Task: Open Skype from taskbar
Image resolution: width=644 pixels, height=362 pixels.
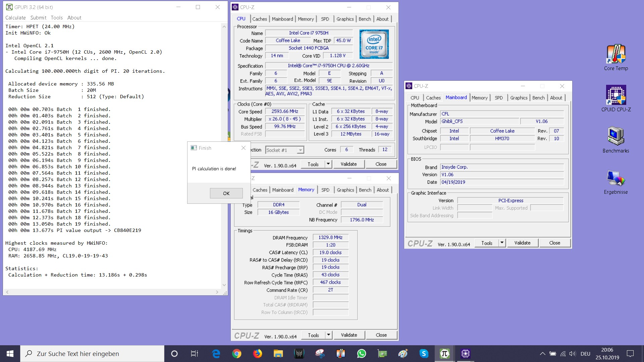Action: 424,354
